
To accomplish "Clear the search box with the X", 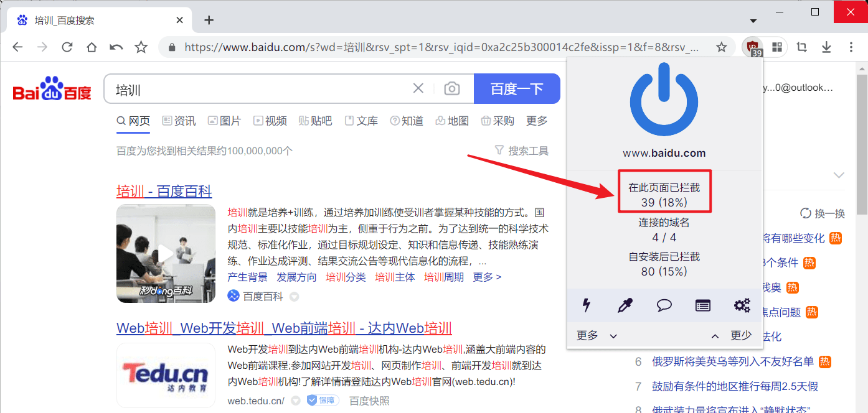I will pyautogui.click(x=418, y=88).
